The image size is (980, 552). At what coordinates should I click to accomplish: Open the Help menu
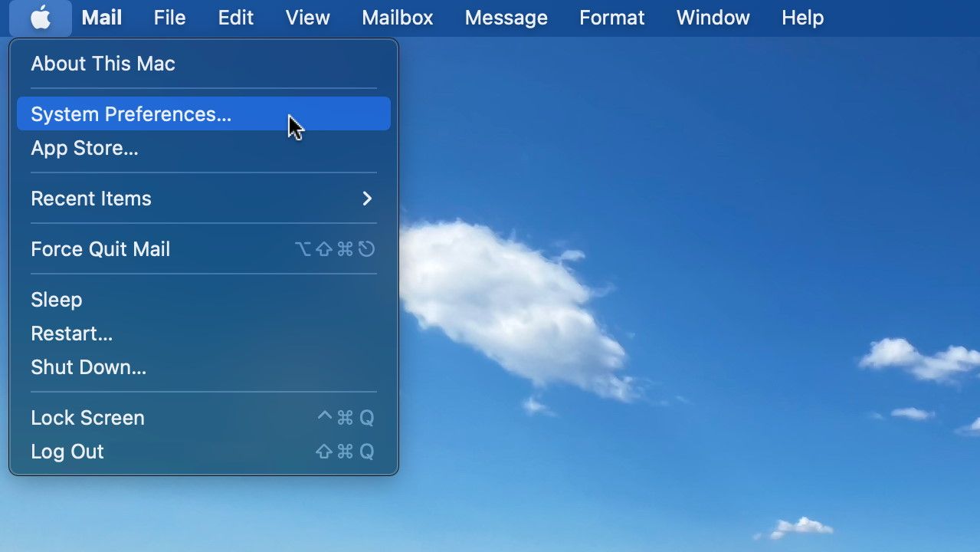(x=802, y=18)
